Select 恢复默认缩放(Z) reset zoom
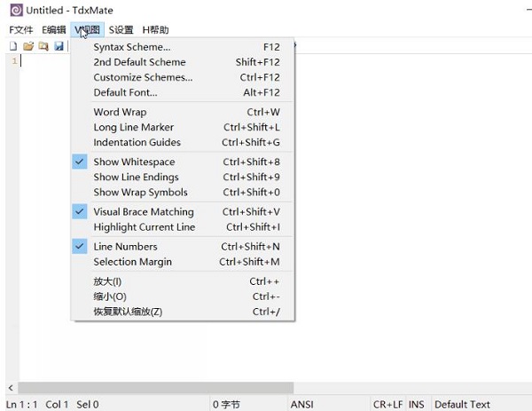 tap(184, 312)
